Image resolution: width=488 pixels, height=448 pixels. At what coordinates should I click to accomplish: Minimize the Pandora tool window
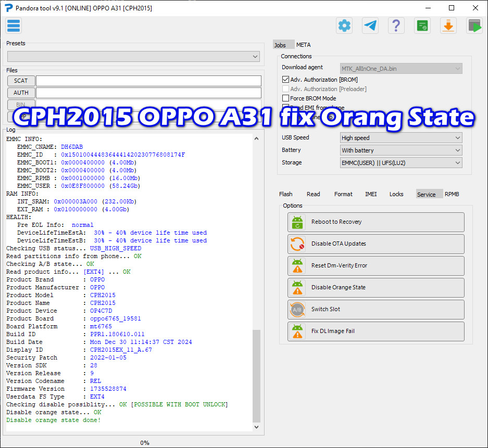click(428, 8)
